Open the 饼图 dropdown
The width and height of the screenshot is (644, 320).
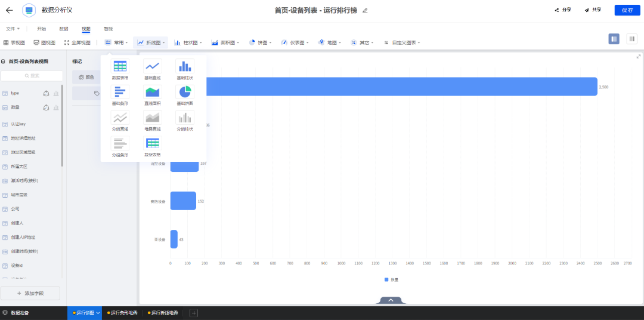point(260,42)
